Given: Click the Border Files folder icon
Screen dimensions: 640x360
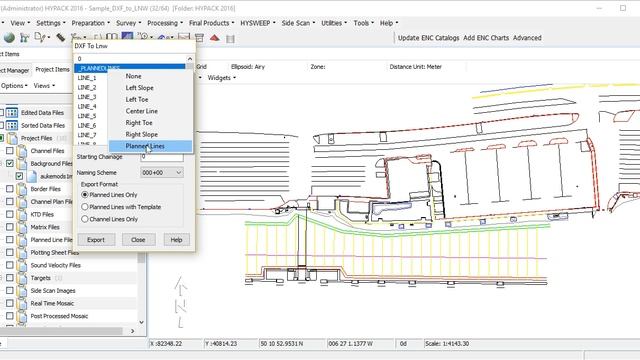Looking at the screenshot, I should click(21, 189).
